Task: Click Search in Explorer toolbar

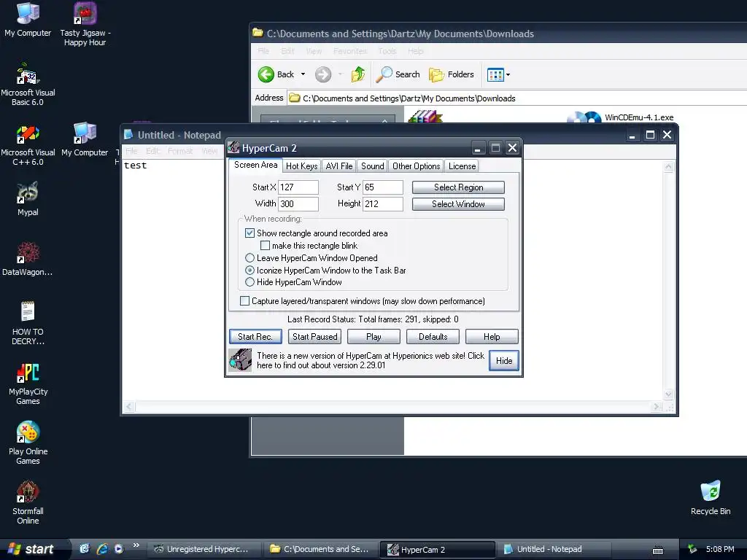Action: tap(398, 74)
